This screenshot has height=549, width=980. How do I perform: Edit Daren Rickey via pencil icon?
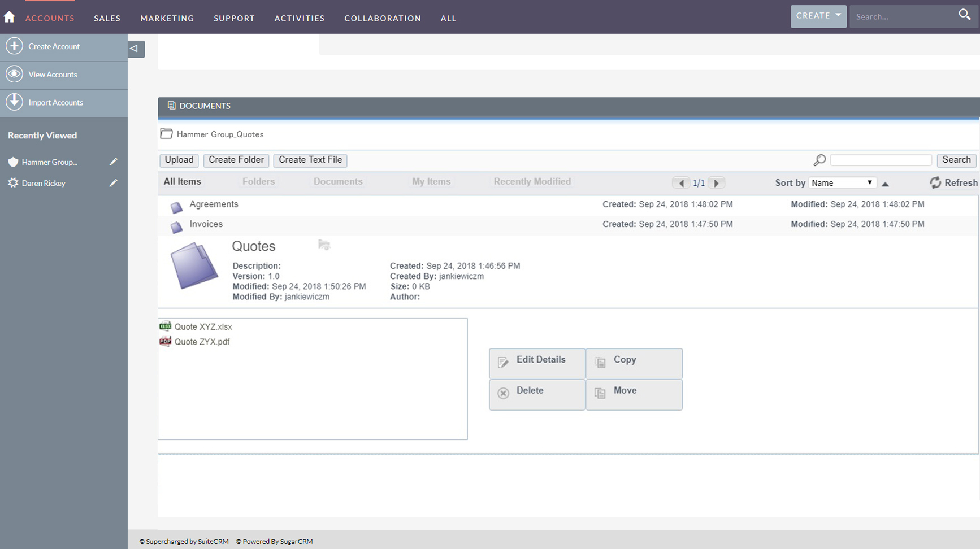(x=113, y=183)
